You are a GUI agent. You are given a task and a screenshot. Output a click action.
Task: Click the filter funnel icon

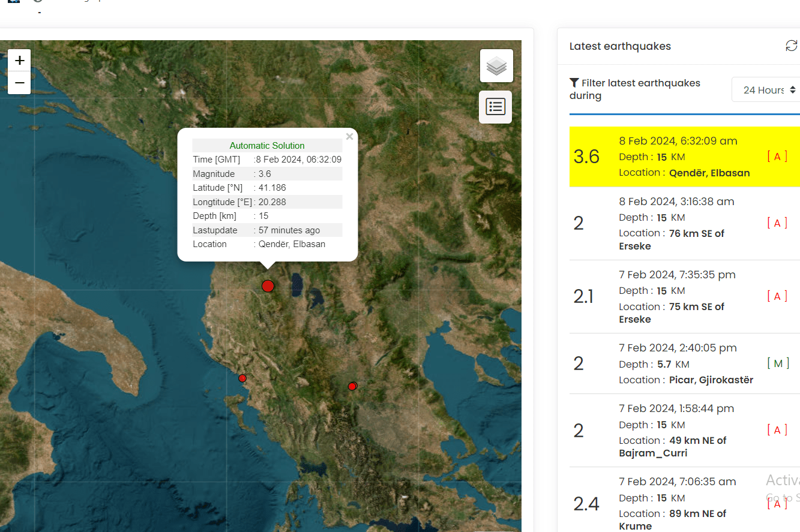click(x=574, y=83)
